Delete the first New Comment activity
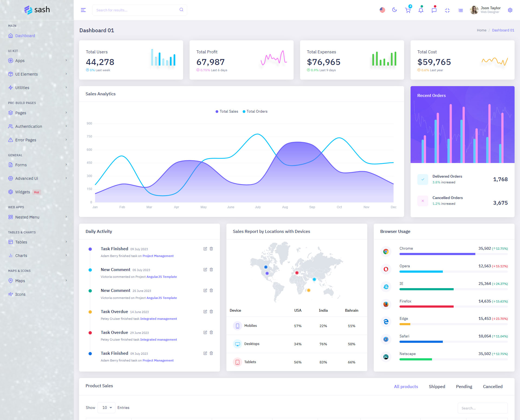520x420 pixels. [211, 269]
